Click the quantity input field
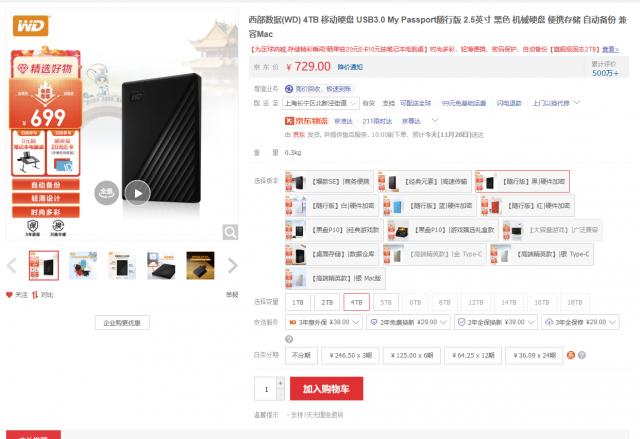This screenshot has width=640, height=439. click(x=266, y=389)
